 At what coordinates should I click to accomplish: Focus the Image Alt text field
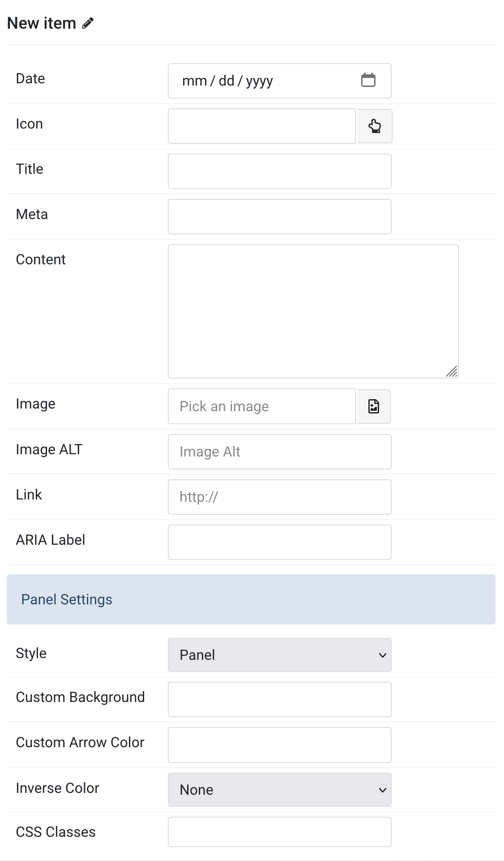point(280,452)
